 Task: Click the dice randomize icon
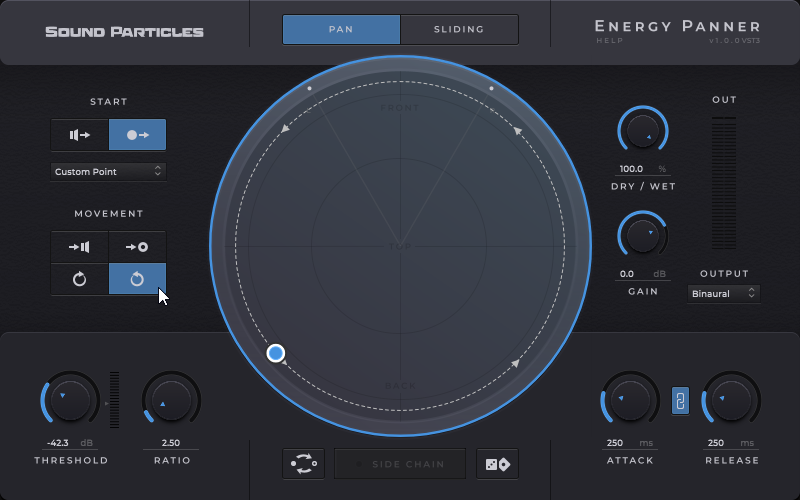[497, 464]
